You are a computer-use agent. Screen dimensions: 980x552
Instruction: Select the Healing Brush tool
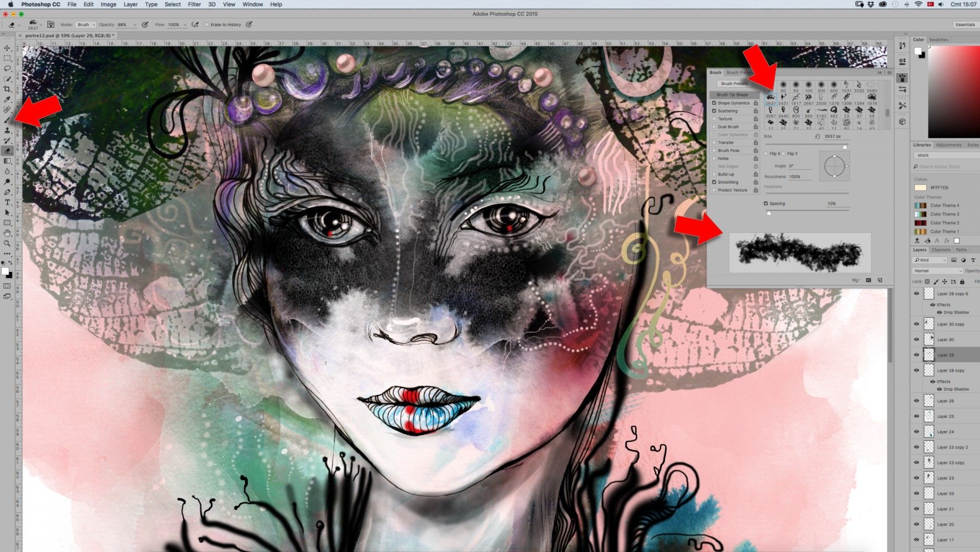click(x=7, y=110)
